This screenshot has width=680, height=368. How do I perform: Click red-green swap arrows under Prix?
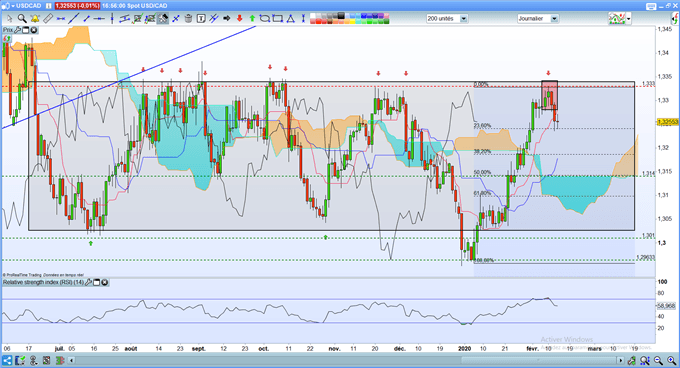tap(7, 39)
